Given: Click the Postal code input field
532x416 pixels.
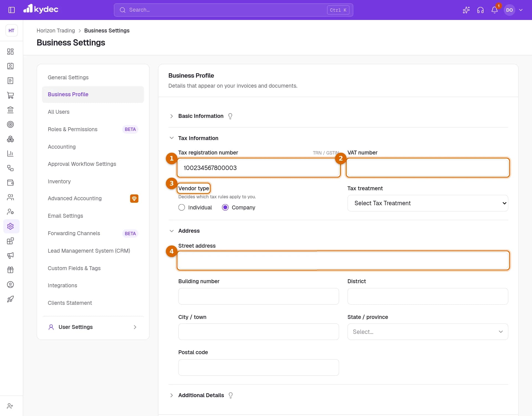Looking at the screenshot, I should click(x=259, y=367).
